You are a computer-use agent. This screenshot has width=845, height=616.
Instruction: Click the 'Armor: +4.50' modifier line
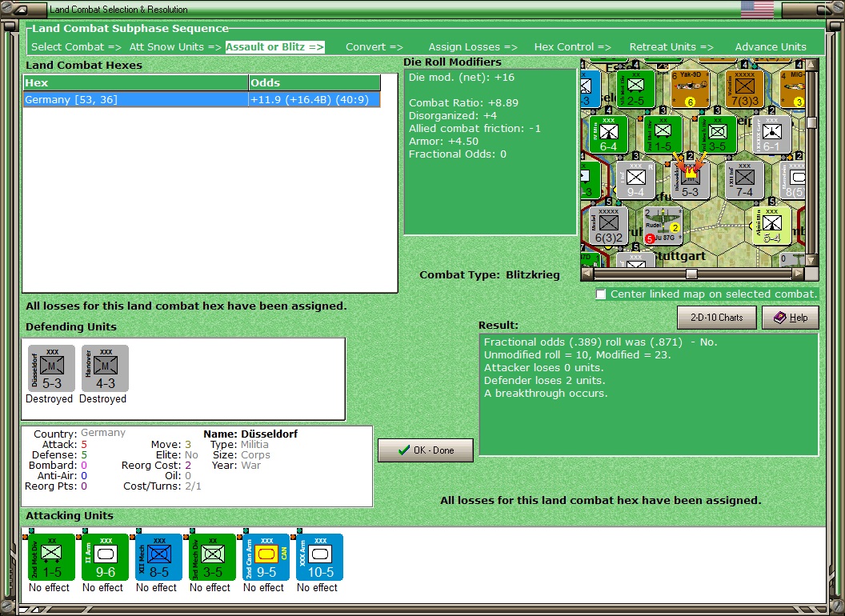[443, 142]
